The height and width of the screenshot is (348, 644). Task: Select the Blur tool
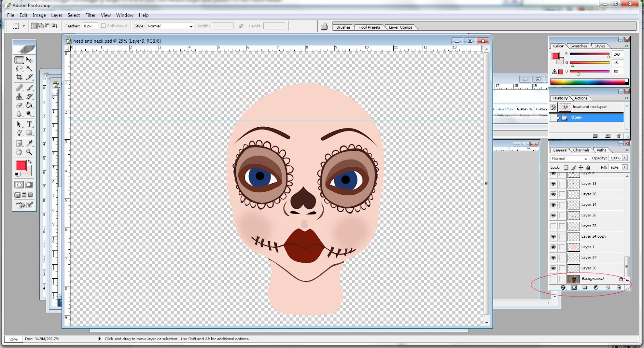(x=19, y=114)
